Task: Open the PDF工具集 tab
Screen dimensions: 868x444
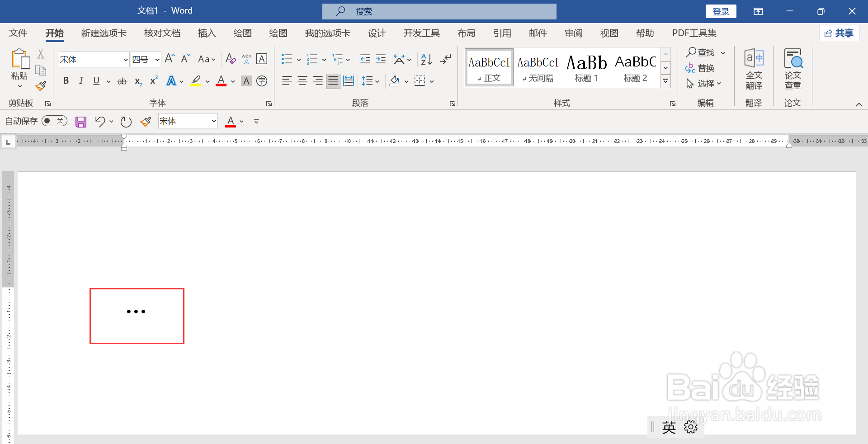Action: coord(694,33)
